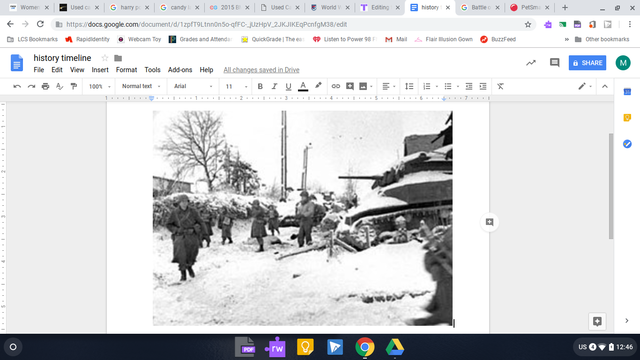Screen dimensions: 640x360
Task: Open the Arial font dropdown
Action: click(x=193, y=86)
